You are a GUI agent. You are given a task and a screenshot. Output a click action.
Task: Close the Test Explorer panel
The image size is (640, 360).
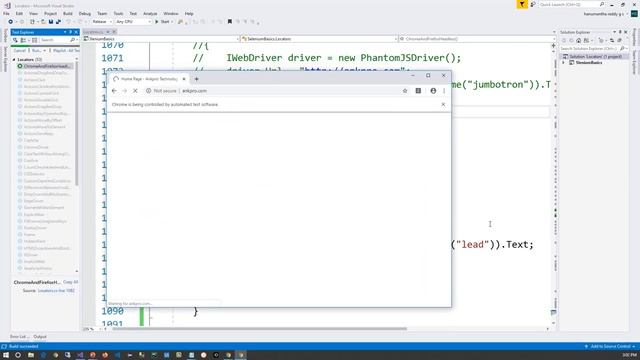pyautogui.click(x=76, y=32)
